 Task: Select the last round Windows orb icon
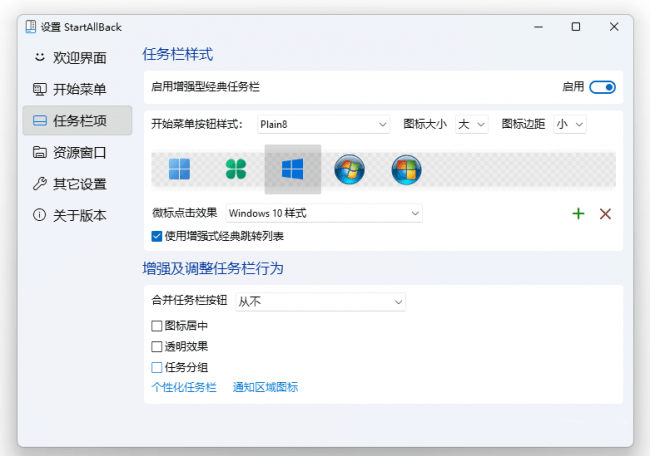point(406,169)
